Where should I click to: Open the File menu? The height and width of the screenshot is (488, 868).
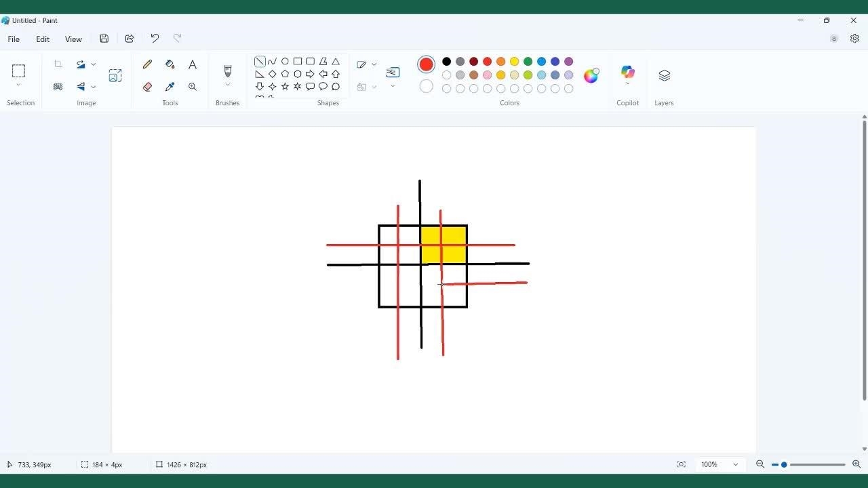(x=14, y=39)
